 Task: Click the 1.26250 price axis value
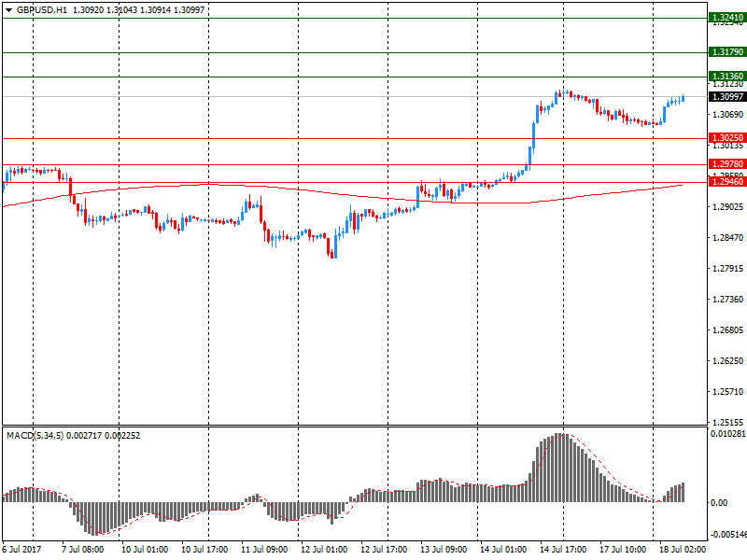coord(728,361)
